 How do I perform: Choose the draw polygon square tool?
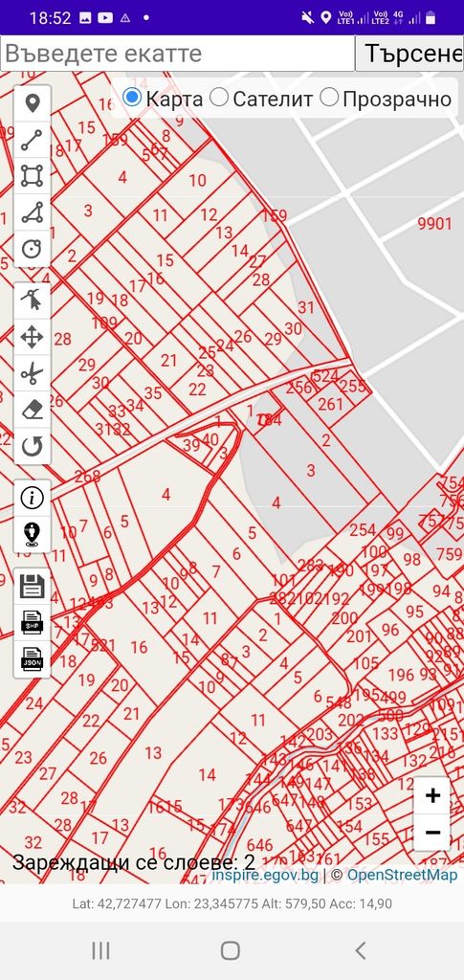(32, 176)
